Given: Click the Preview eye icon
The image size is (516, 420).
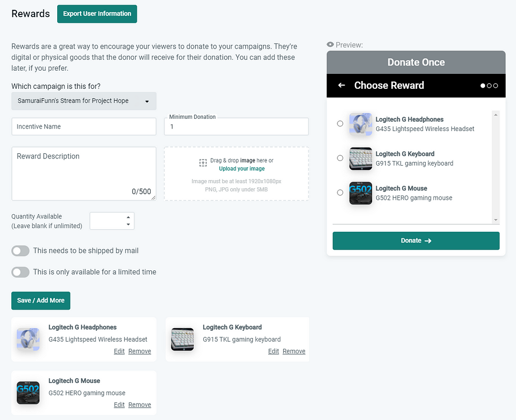Looking at the screenshot, I should (x=330, y=44).
